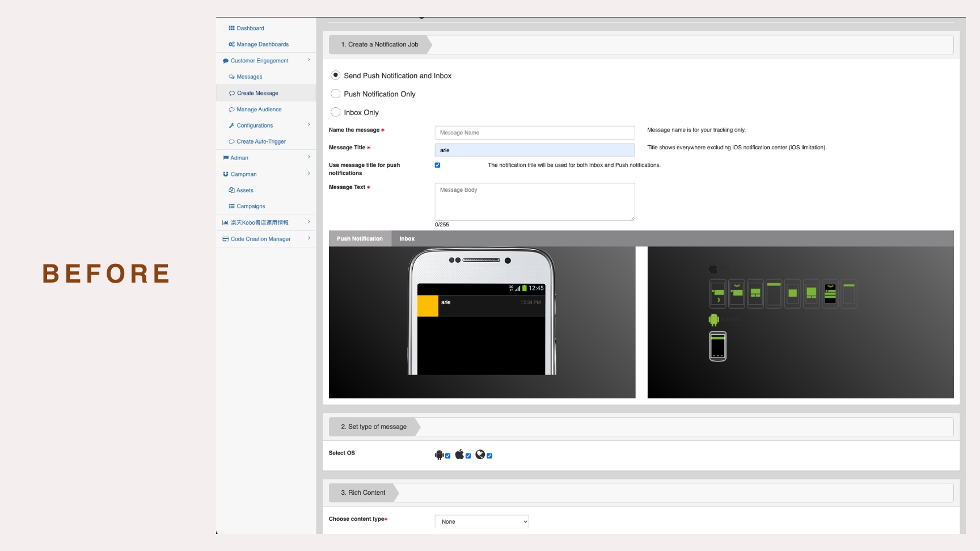Expand the Adman menu chevron
Image resolution: width=980 pixels, height=551 pixels.
pyautogui.click(x=309, y=157)
